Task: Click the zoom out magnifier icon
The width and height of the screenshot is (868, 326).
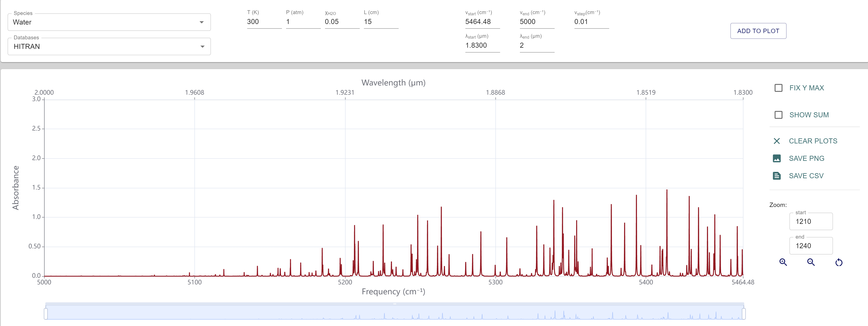Action: pyautogui.click(x=811, y=262)
